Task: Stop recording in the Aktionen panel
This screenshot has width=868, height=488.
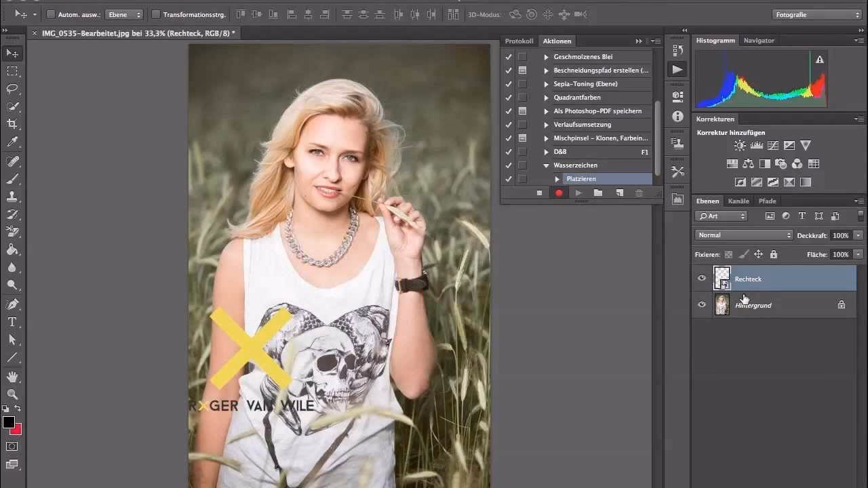Action: (x=540, y=192)
